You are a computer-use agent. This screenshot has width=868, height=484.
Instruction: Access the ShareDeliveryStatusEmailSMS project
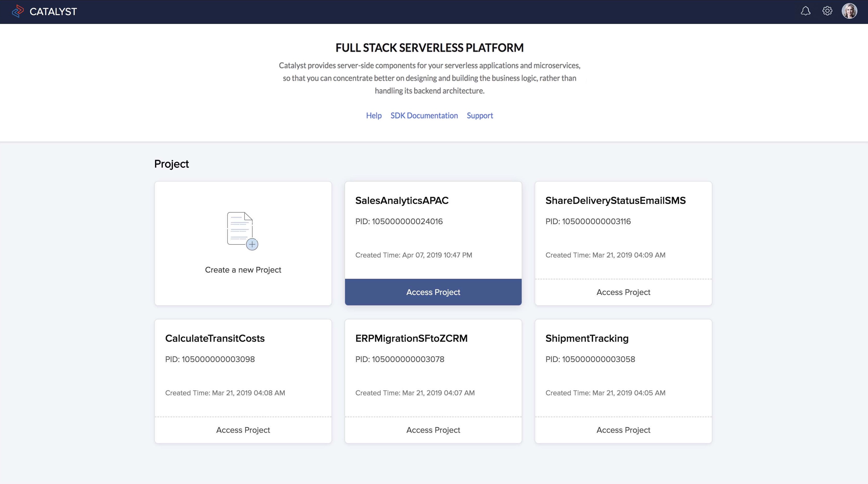pyautogui.click(x=623, y=292)
